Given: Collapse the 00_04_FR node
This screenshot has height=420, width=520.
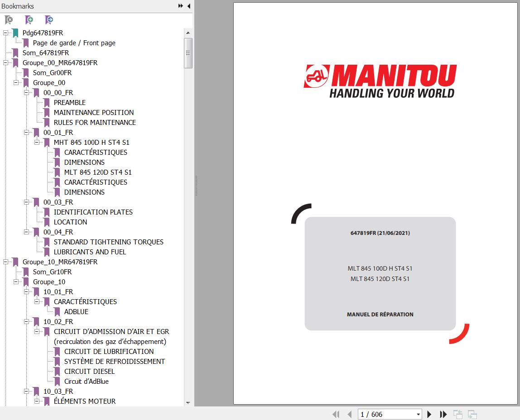Looking at the screenshot, I should [x=27, y=232].
